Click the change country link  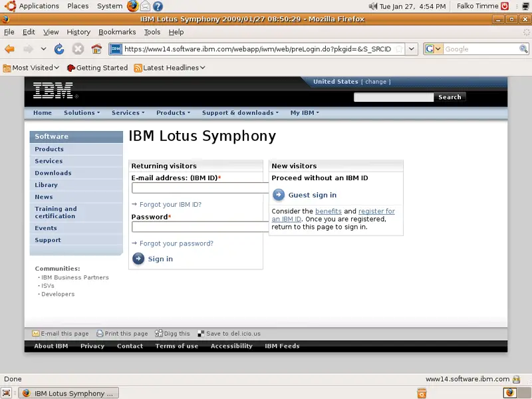376,82
